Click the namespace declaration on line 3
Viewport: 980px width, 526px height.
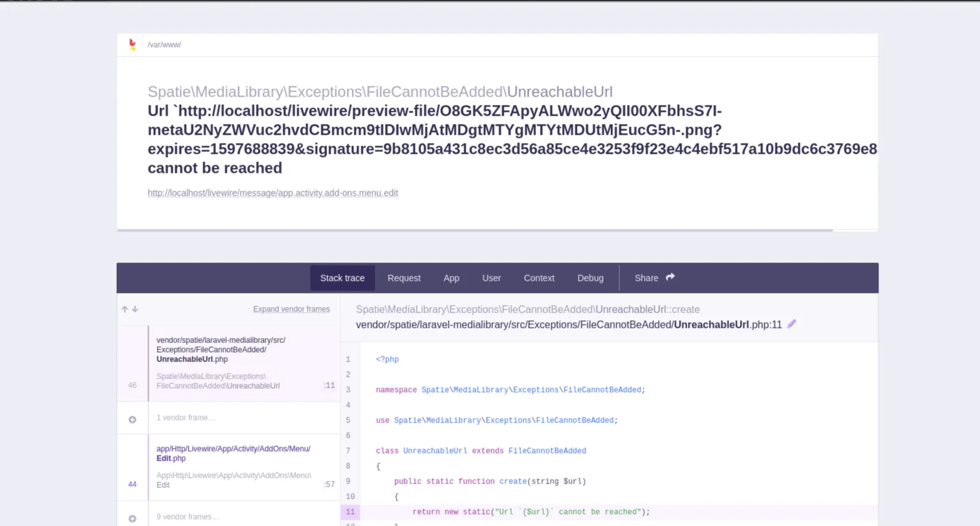point(511,390)
